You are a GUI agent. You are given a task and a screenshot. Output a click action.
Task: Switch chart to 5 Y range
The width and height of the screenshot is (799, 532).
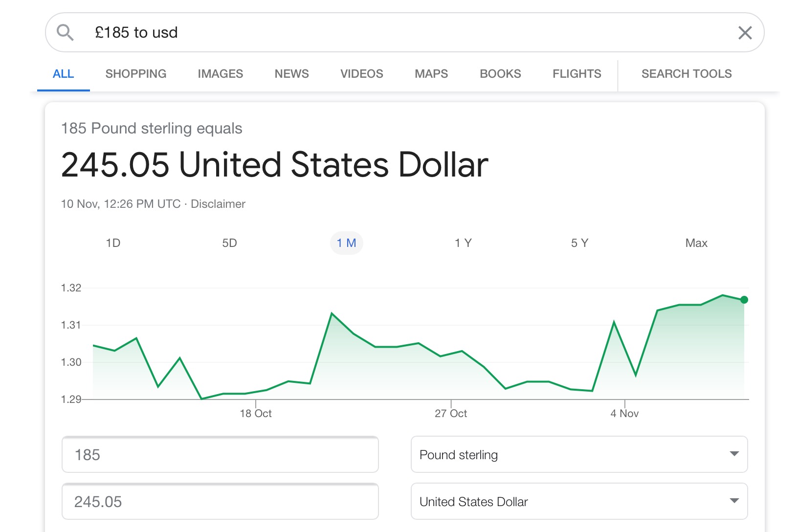(579, 243)
